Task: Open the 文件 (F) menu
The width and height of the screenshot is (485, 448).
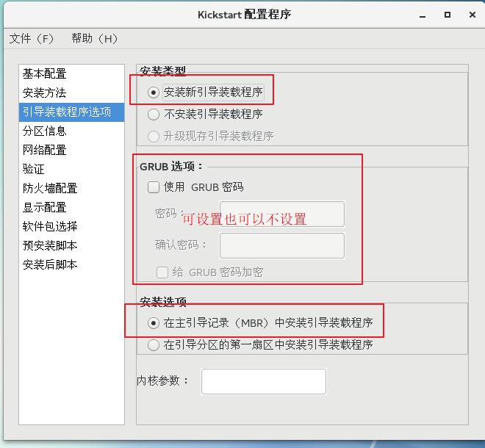Action: click(x=32, y=39)
